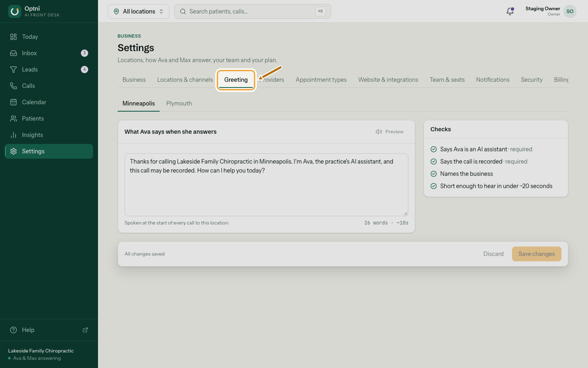This screenshot has width=588, height=368.
Task: Select the Minneapolis location tab
Action: 139,103
